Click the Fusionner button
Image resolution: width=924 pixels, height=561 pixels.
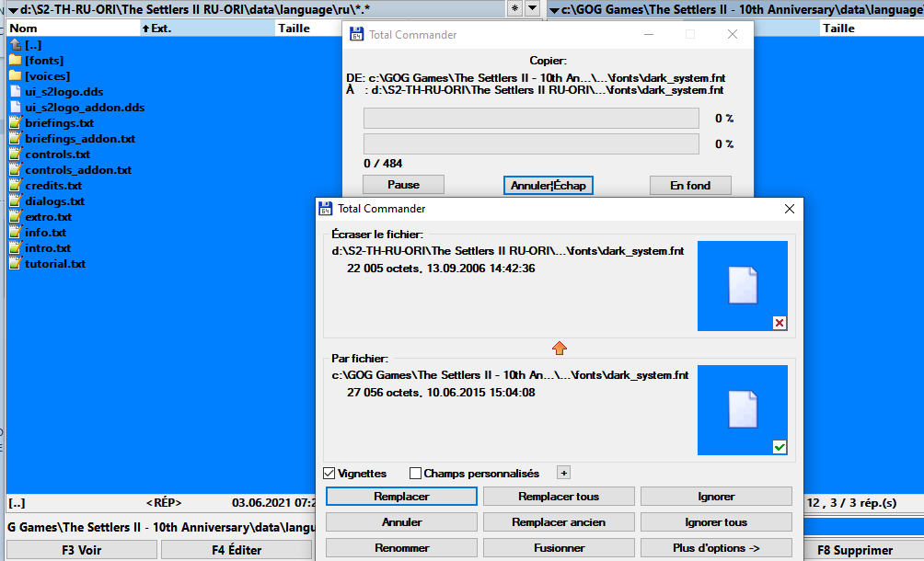click(x=559, y=547)
